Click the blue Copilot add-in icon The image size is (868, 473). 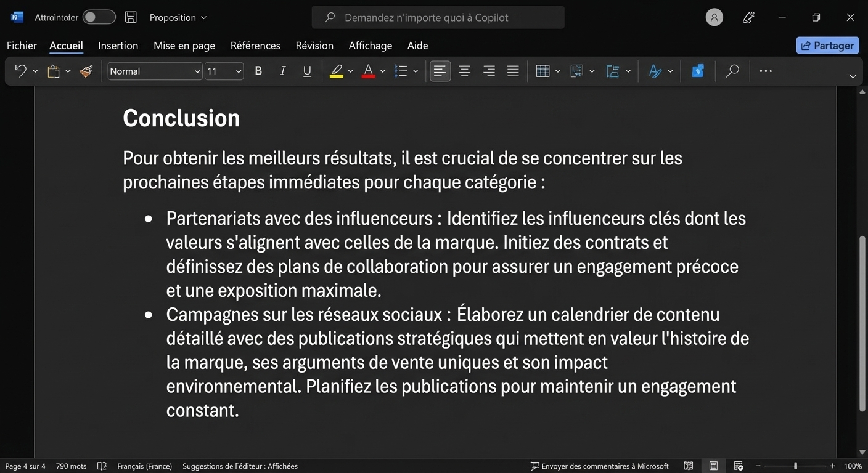click(x=698, y=71)
